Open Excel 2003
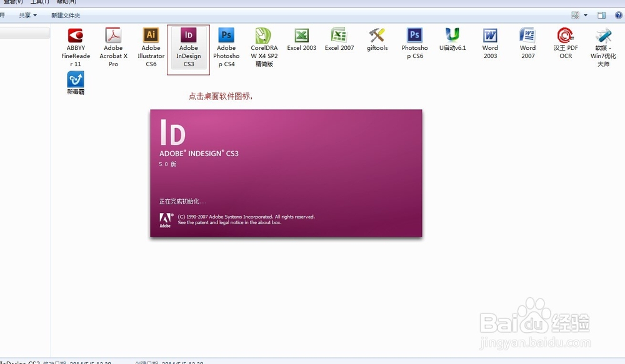625x364 pixels. pos(301,36)
